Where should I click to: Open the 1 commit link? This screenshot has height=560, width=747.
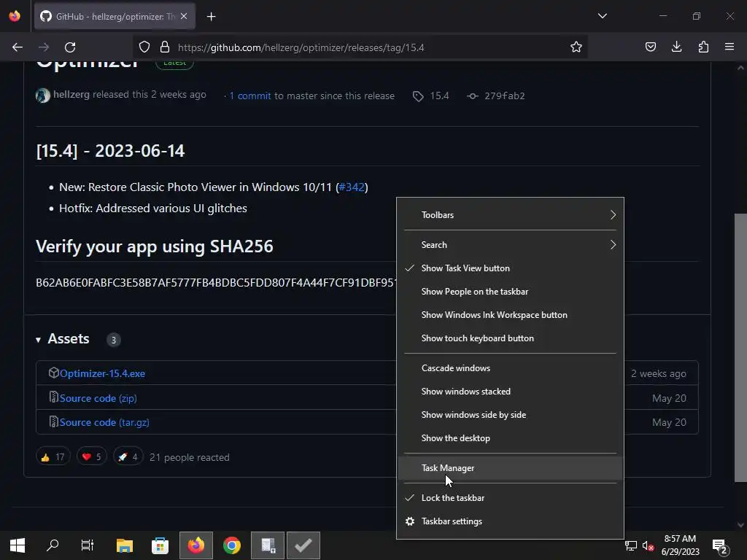[x=250, y=96]
